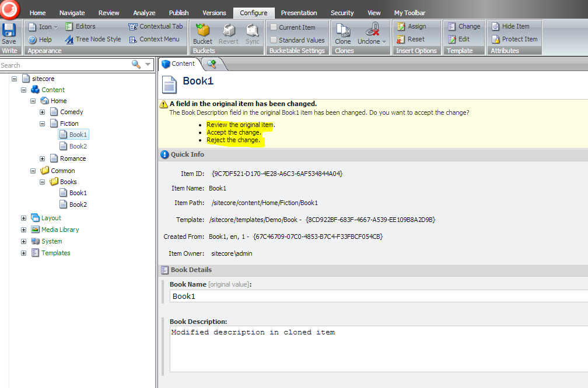Viewport: 588px width, 388px height.
Task: Open Context Menu ribbon option
Action: click(154, 39)
